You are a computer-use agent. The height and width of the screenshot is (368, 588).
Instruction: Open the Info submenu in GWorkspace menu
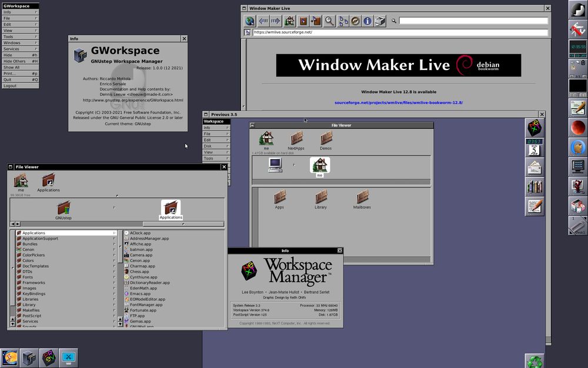click(20, 12)
